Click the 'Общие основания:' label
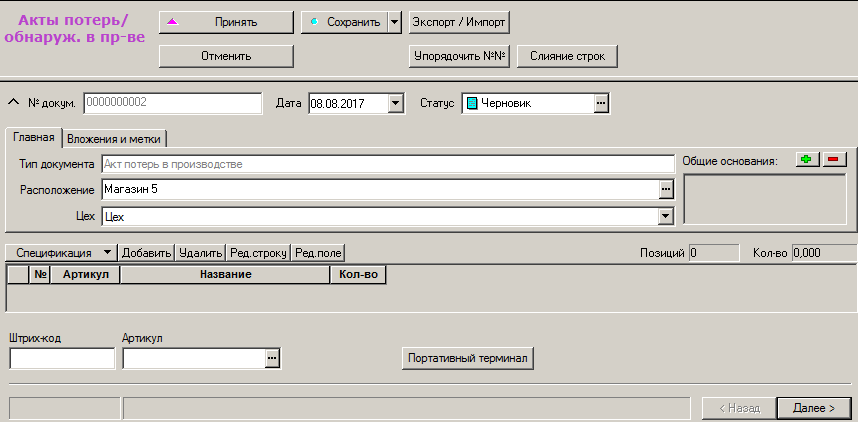The width and height of the screenshot is (858, 422). pyautogui.click(x=730, y=161)
